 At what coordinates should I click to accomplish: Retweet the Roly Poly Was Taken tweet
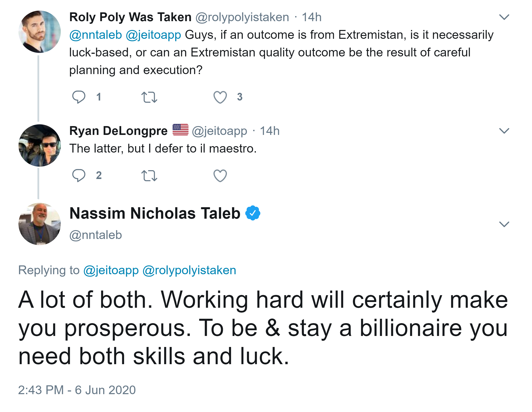149,97
